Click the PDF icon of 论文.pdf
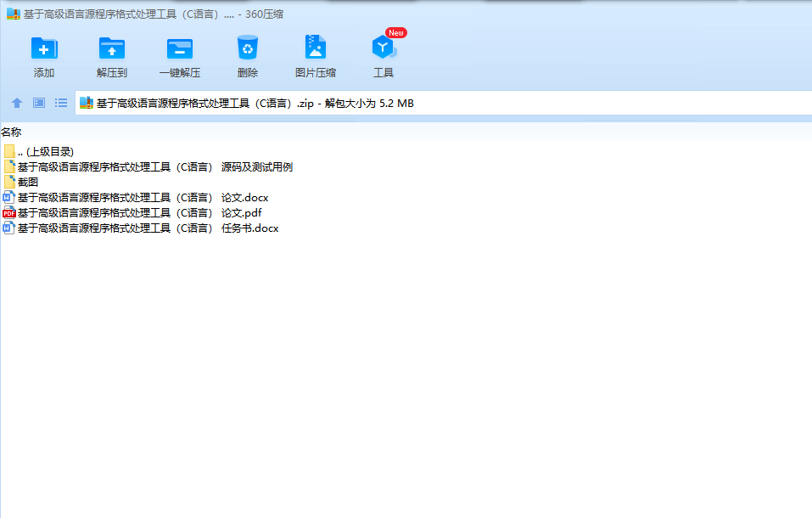 [8, 212]
